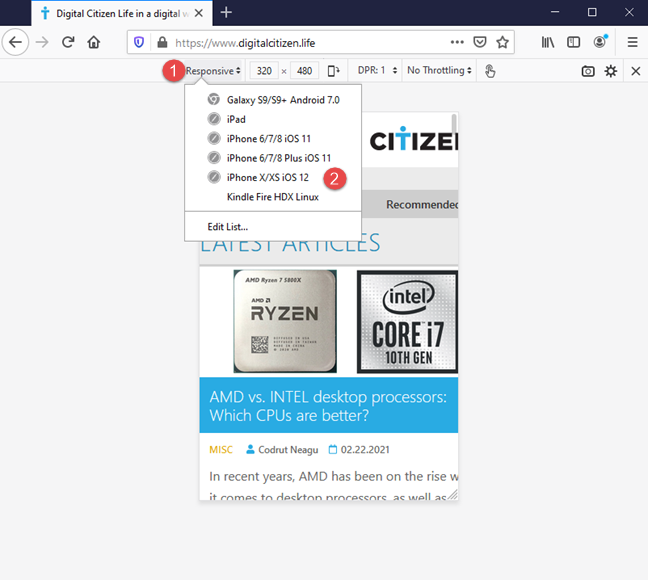Viewport: 648px width, 580px height.
Task: Open the No Throttling dropdown
Action: (x=439, y=71)
